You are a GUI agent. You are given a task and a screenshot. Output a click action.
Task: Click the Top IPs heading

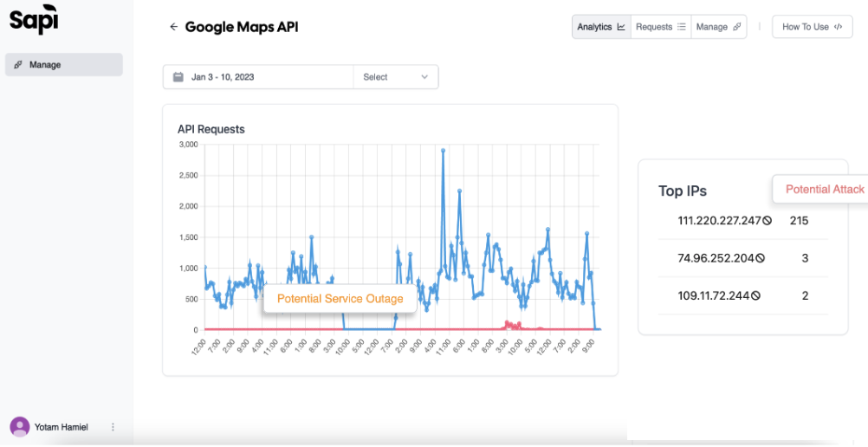point(683,191)
